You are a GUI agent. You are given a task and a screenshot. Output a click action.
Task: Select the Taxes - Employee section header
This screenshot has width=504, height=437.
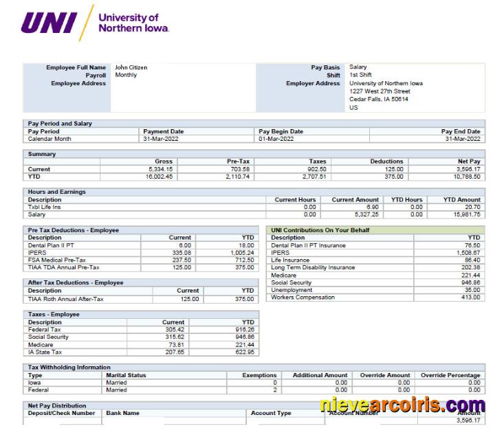tap(54, 314)
